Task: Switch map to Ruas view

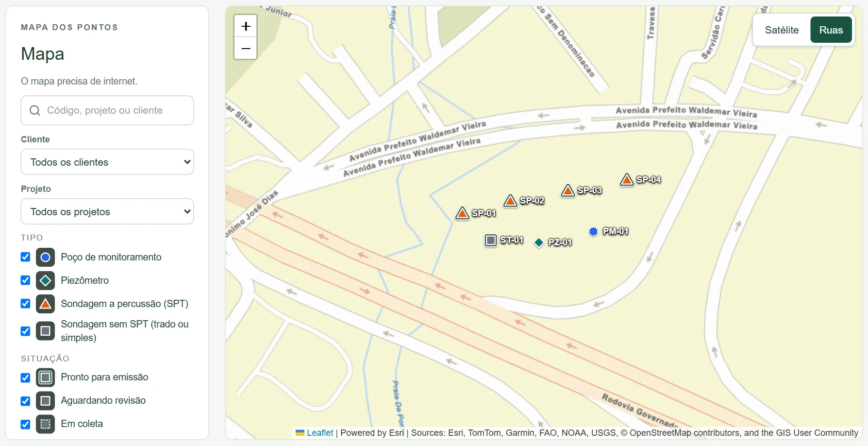Action: [831, 30]
